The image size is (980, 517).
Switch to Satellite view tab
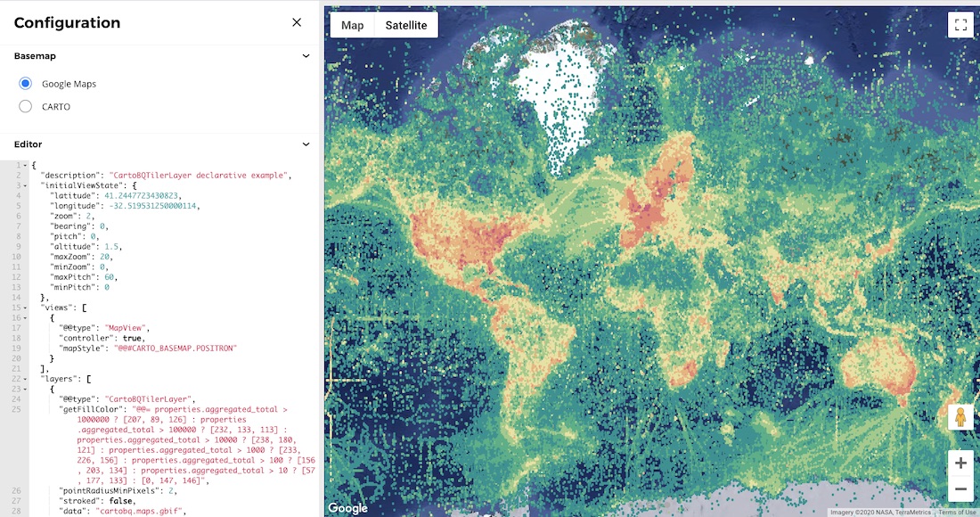pyautogui.click(x=405, y=25)
